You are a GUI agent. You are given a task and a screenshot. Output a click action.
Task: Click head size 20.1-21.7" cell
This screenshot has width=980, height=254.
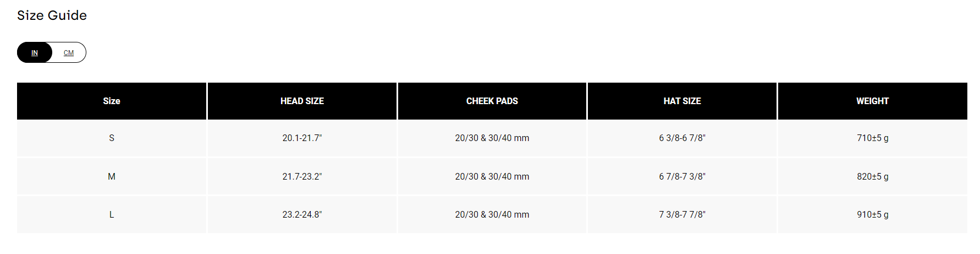coord(302,138)
